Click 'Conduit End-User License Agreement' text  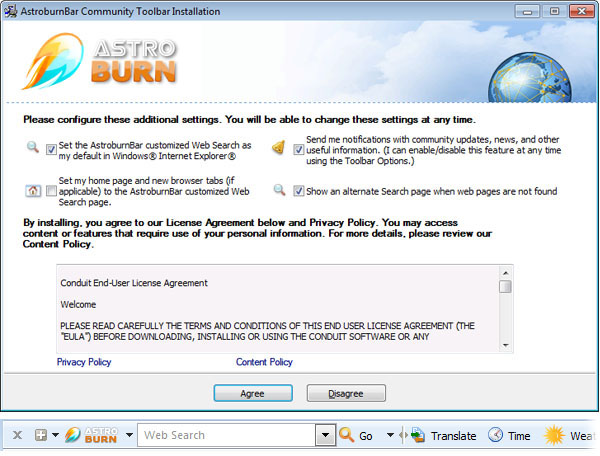(134, 283)
